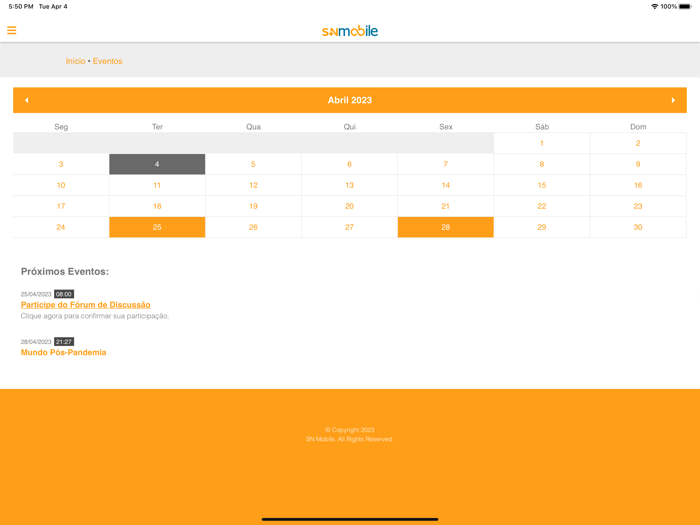700x525 pixels.
Task: Choose day 9 in the calendar
Action: click(x=638, y=164)
